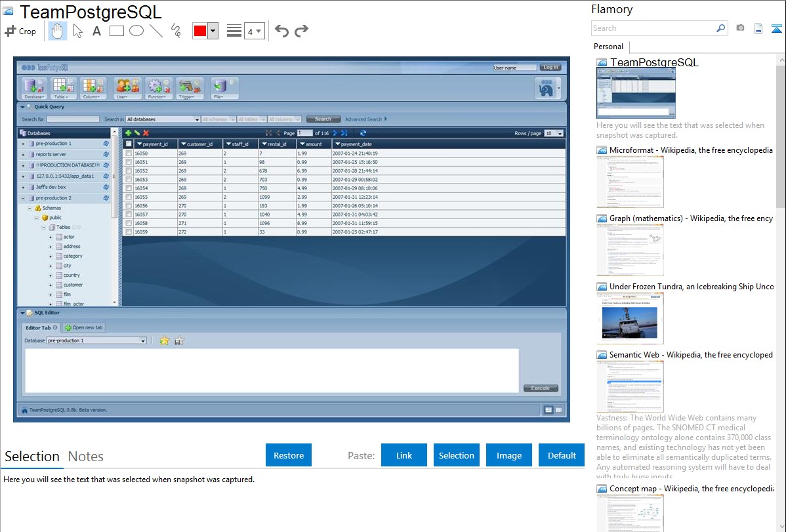Select the arrow pointer tool
Viewport: 786px width, 532px height.
coord(77,31)
